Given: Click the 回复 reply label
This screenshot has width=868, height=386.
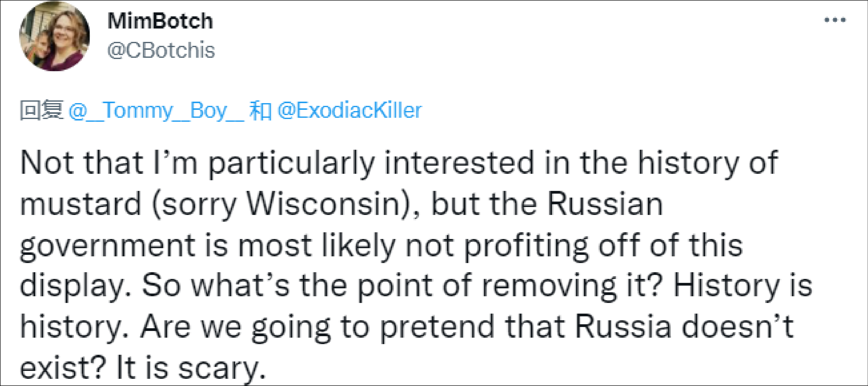Looking at the screenshot, I should pos(41,110).
